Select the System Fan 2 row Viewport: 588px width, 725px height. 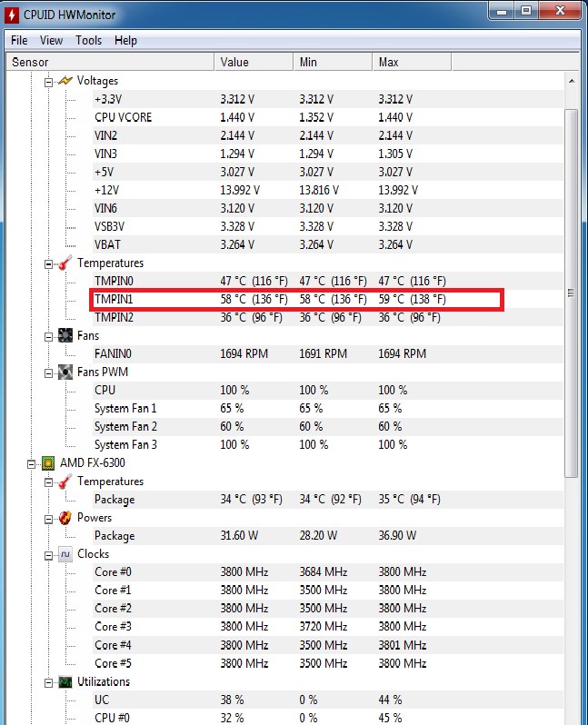(327, 426)
